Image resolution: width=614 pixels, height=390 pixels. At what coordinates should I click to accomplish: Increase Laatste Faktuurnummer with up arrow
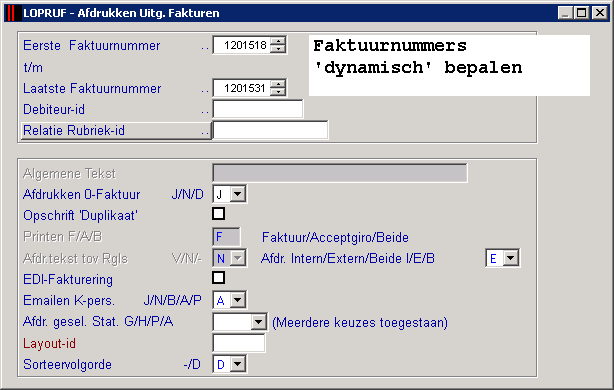(x=278, y=84)
